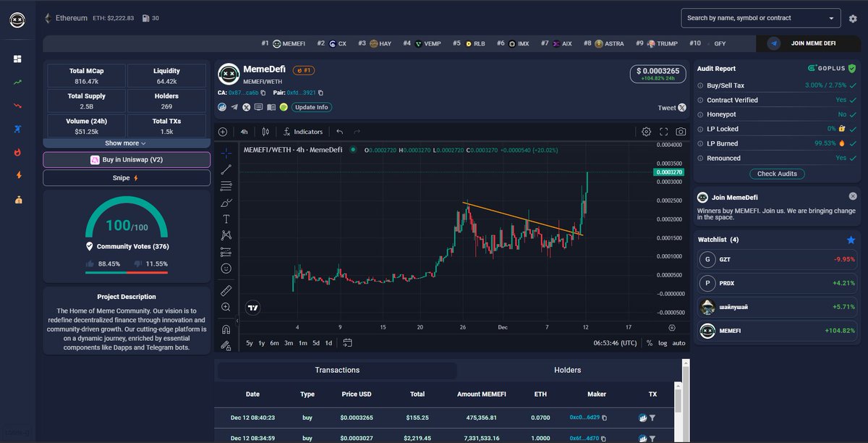The width and height of the screenshot is (868, 443).
Task: Toggle percent scale on chart
Action: 650,343
